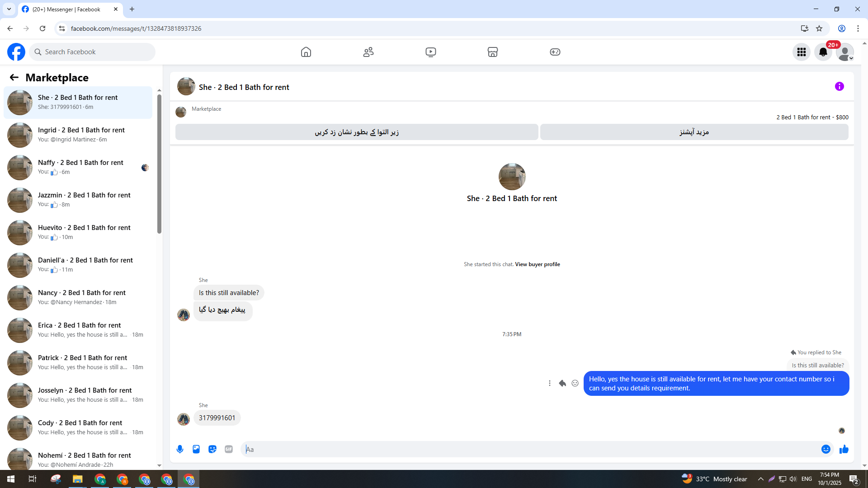Click the mark as pending button
This screenshot has height=488, width=868.
(357, 132)
